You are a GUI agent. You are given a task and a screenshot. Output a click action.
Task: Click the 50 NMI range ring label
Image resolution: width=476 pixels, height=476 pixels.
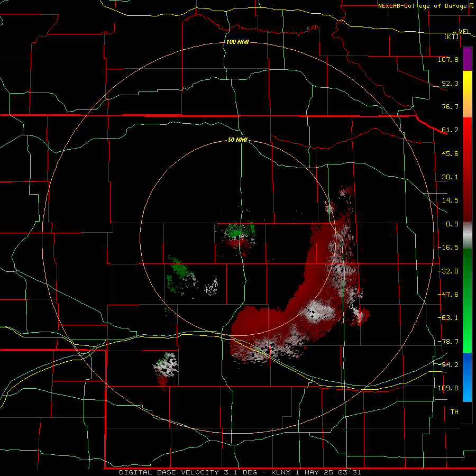(x=237, y=140)
